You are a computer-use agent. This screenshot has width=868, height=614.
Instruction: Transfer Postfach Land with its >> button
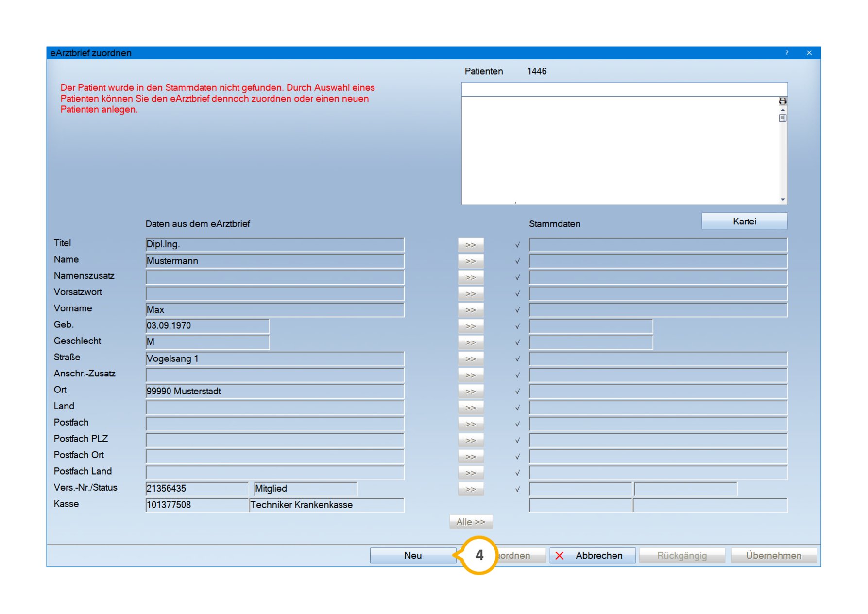tap(470, 473)
